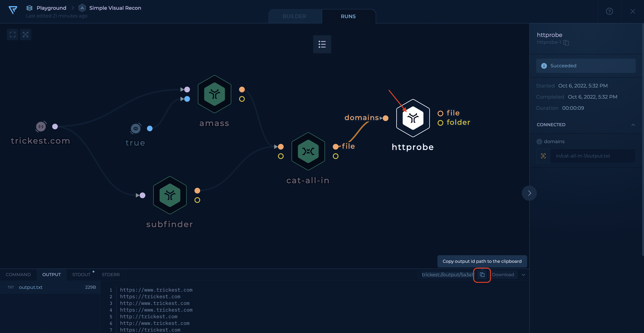Copy output id path to clipboard
Screen dimensions: 644x333
tap(482, 275)
